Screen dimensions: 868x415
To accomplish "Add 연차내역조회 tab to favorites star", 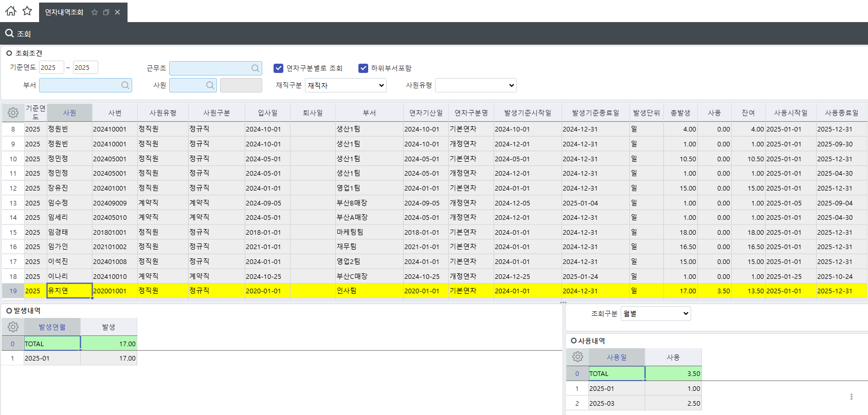I will pos(95,12).
